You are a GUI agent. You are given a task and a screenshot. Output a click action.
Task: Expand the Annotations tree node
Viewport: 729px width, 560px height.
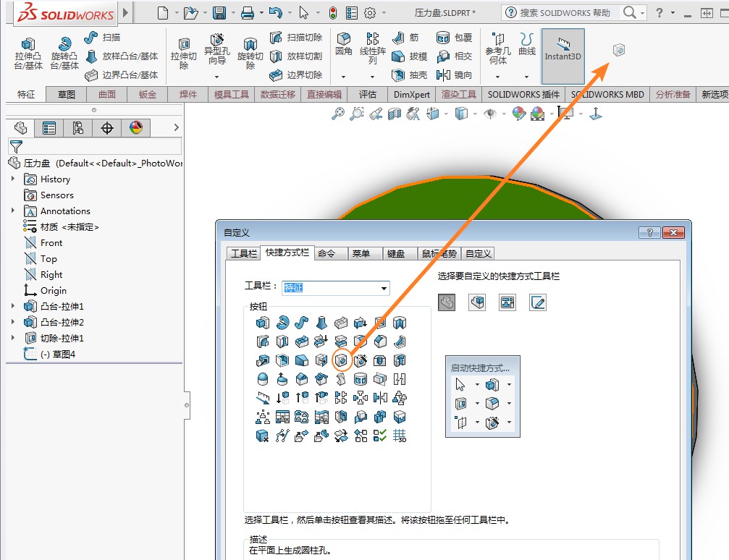[x=13, y=211]
